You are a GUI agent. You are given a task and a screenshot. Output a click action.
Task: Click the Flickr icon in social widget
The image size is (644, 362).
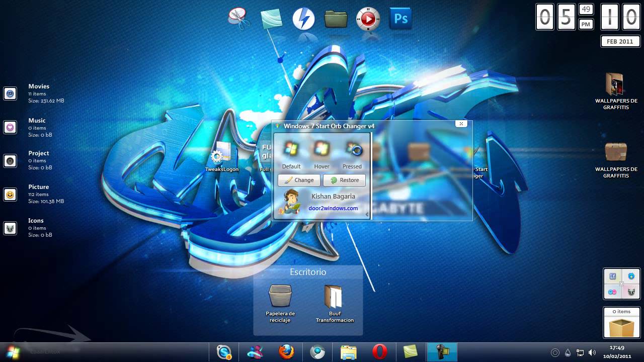pyautogui.click(x=613, y=292)
